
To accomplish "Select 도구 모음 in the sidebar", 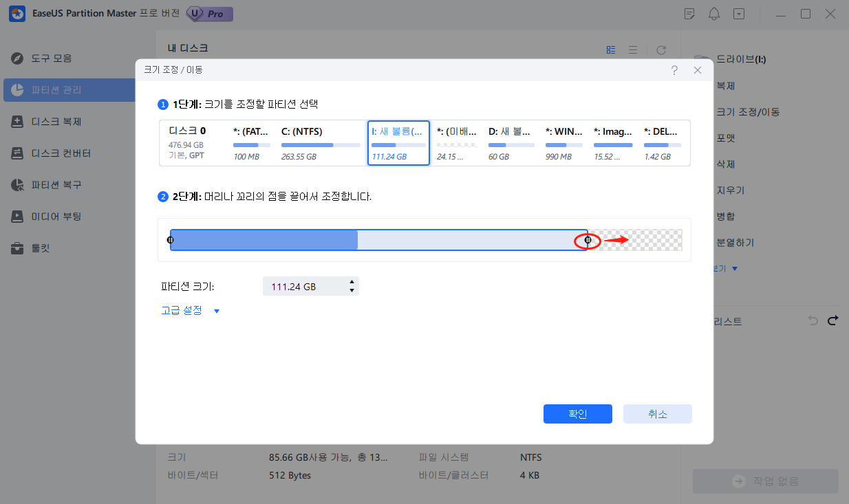I will (x=52, y=58).
